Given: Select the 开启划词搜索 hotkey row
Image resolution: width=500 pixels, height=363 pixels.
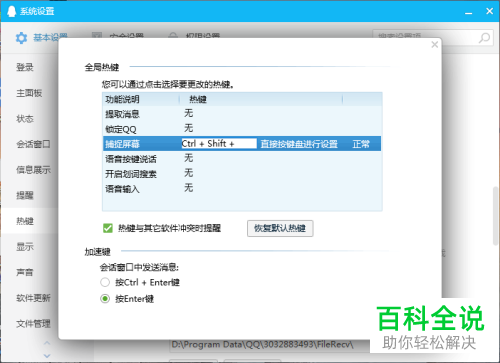Looking at the screenshot, I should point(242,174).
